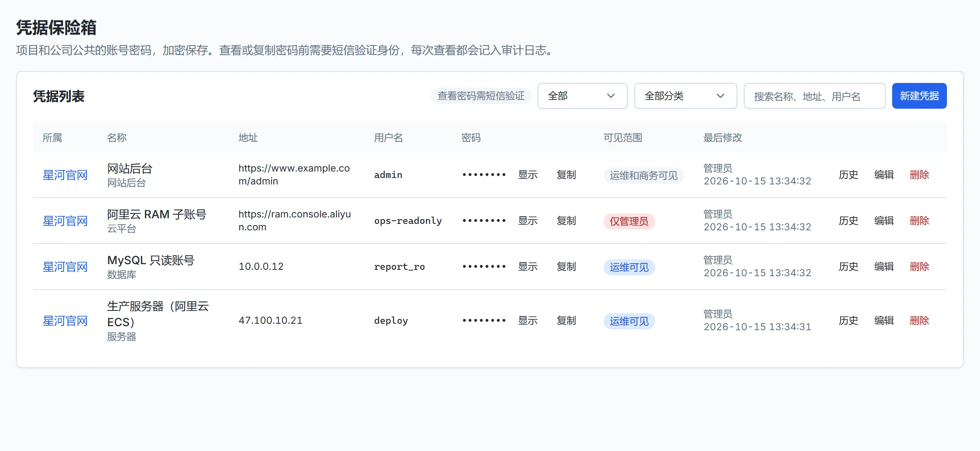The width and height of the screenshot is (980, 451).
Task: Click the 仅管理员 visibility badge
Action: (x=629, y=221)
